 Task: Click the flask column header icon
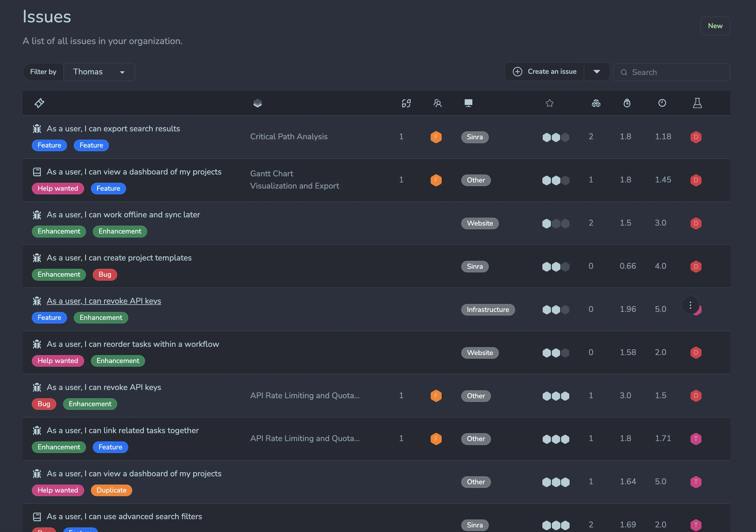point(697,103)
